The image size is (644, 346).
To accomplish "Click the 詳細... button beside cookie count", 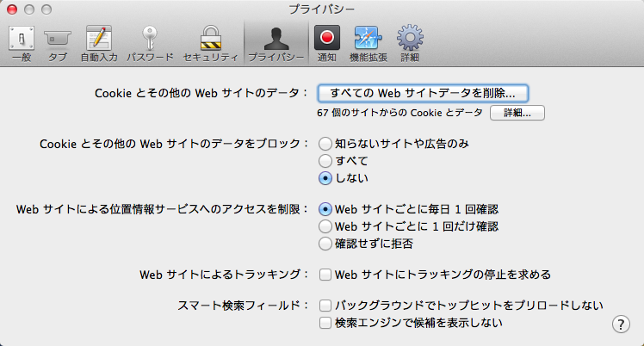I will 517,113.
